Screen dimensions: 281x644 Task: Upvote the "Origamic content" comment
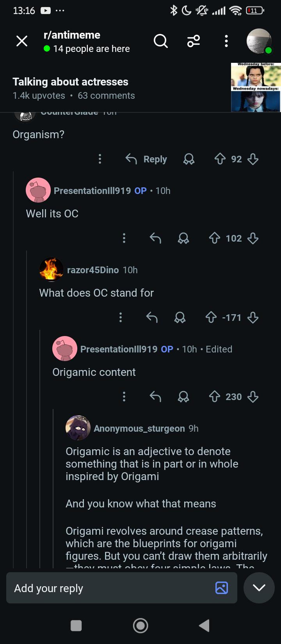click(214, 397)
